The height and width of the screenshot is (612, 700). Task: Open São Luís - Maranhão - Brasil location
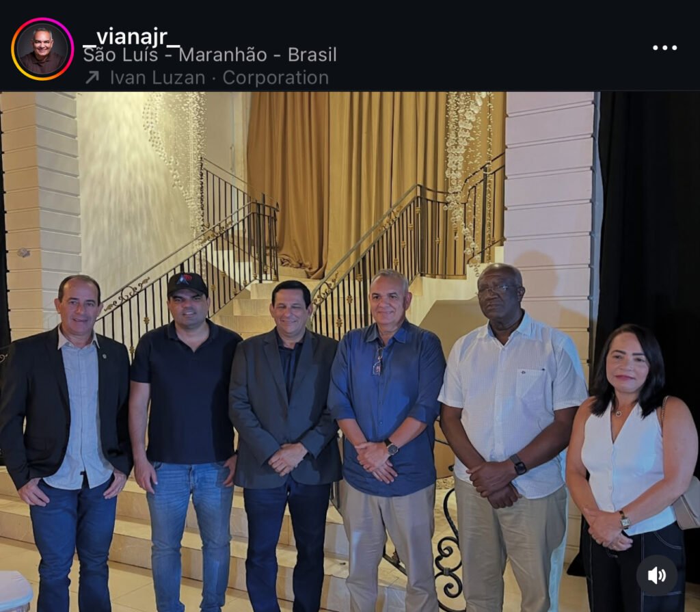(210, 55)
